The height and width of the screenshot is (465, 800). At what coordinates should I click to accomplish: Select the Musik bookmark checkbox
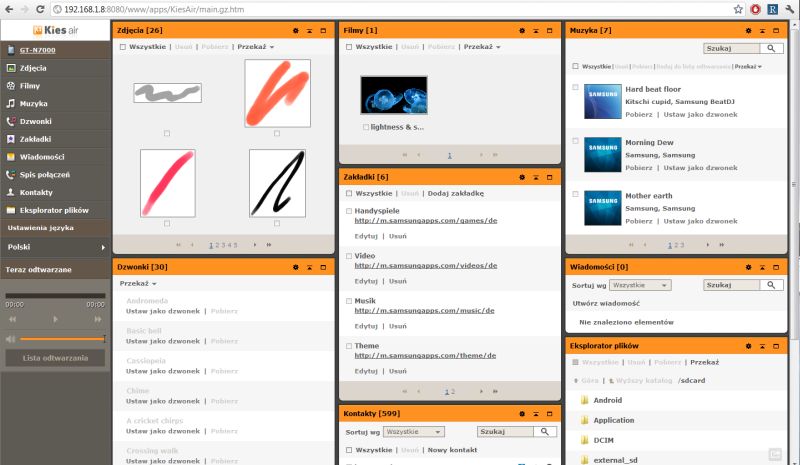pos(349,301)
